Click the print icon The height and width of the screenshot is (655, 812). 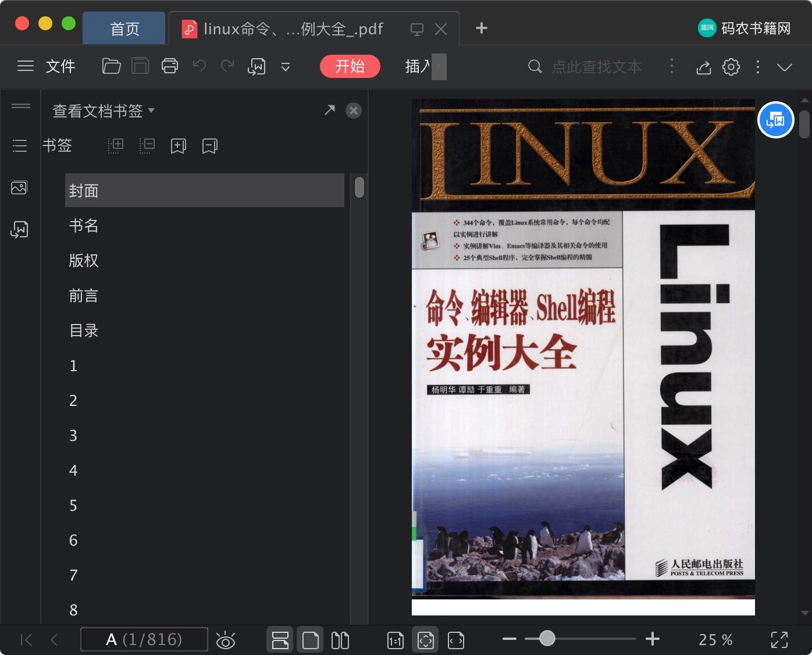coord(170,66)
